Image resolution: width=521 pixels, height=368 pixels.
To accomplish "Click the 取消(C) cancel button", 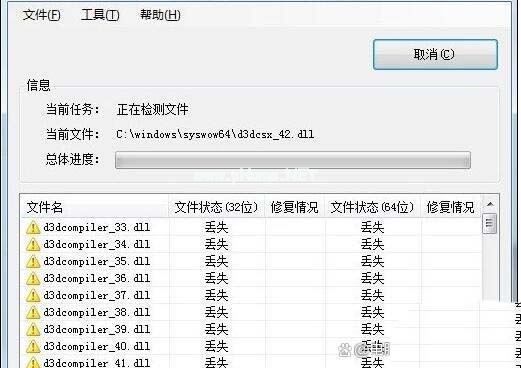I will tap(435, 54).
